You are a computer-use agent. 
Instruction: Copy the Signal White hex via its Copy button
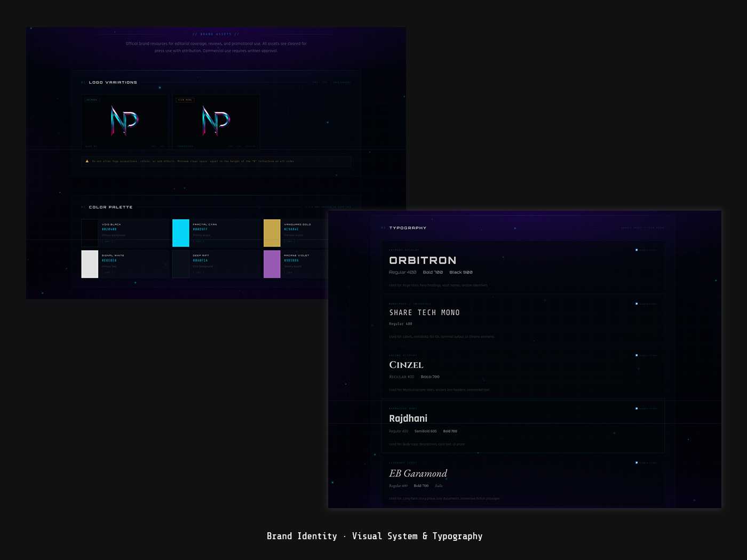pyautogui.click(x=108, y=273)
